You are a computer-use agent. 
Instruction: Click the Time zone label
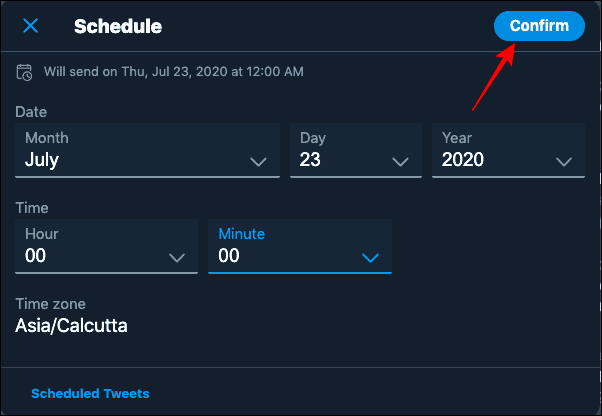(x=50, y=304)
